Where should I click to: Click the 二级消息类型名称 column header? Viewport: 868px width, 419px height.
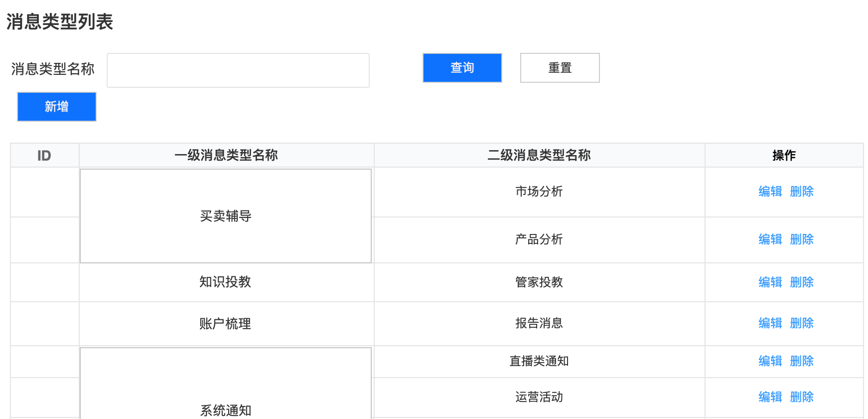(539, 156)
